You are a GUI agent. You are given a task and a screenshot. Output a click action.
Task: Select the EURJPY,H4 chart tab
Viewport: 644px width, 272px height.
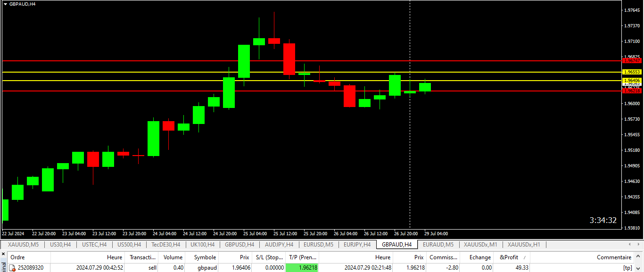click(357, 244)
